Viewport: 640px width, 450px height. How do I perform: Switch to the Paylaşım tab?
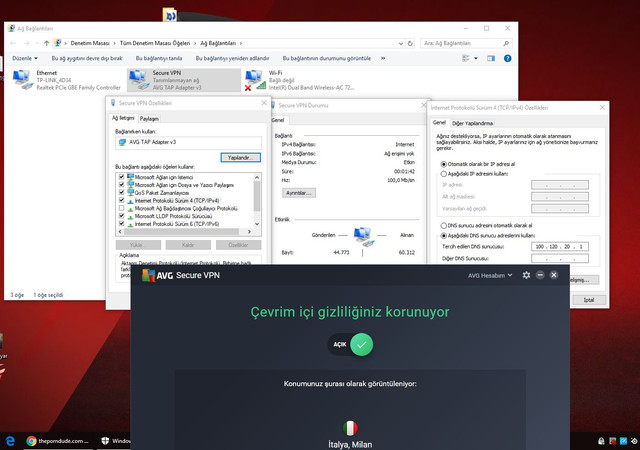(x=149, y=118)
